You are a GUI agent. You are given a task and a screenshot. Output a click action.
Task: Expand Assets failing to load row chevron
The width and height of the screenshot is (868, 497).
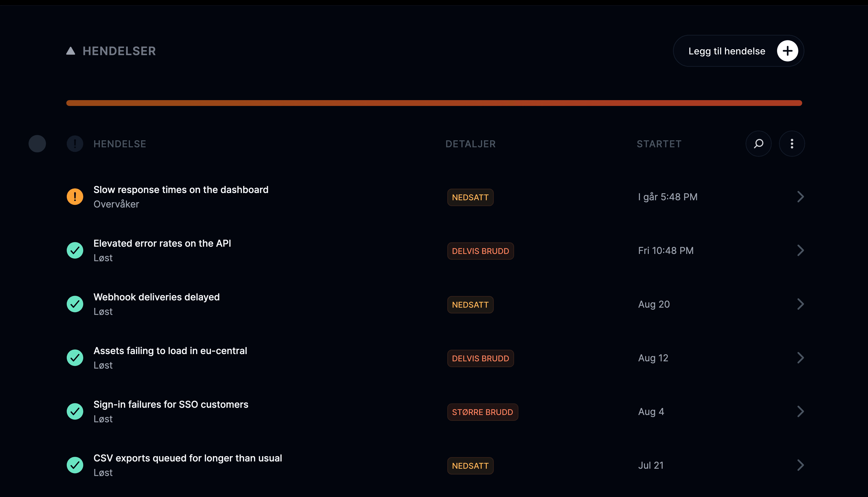tap(801, 358)
